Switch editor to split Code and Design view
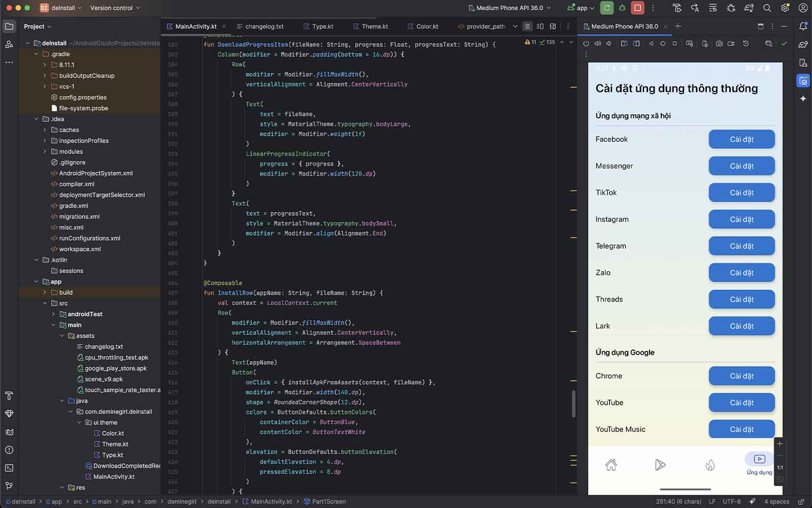This screenshot has height=508, width=812. point(540,26)
